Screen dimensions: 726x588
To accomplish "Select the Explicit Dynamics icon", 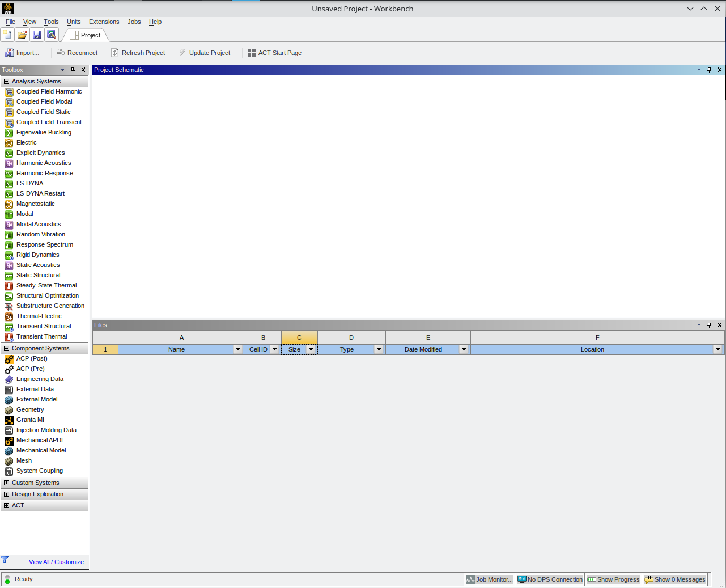I will [x=9, y=153].
